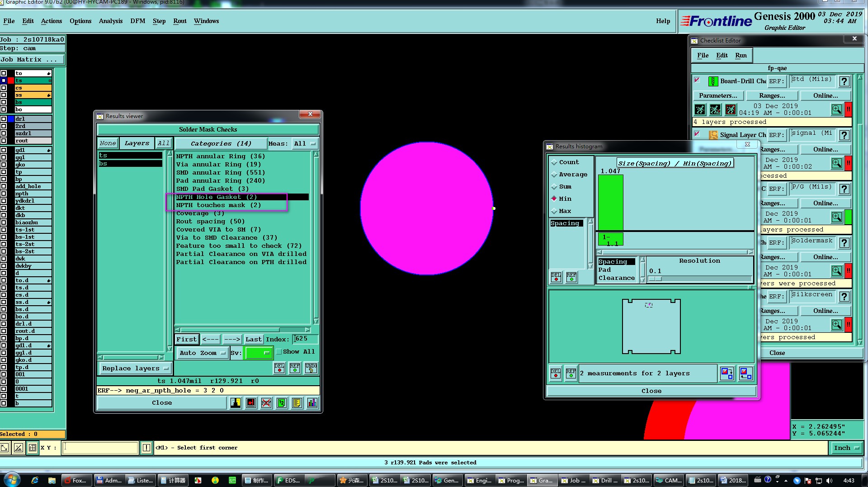Click the histogram import-from-layer icon
Image resolution: width=868 pixels, height=487 pixels.
745,373
